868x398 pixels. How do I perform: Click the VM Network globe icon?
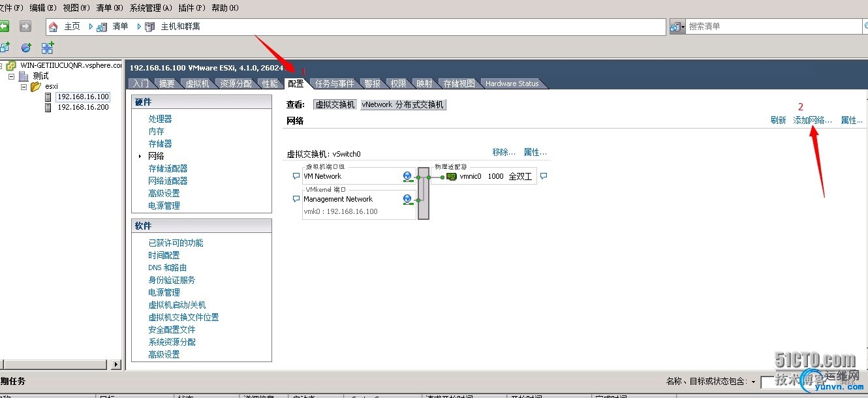pos(408,176)
